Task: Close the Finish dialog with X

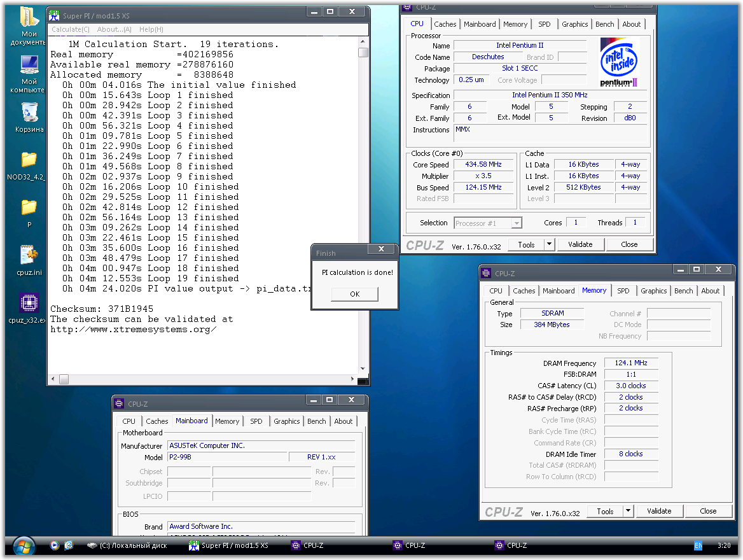Action: click(381, 249)
